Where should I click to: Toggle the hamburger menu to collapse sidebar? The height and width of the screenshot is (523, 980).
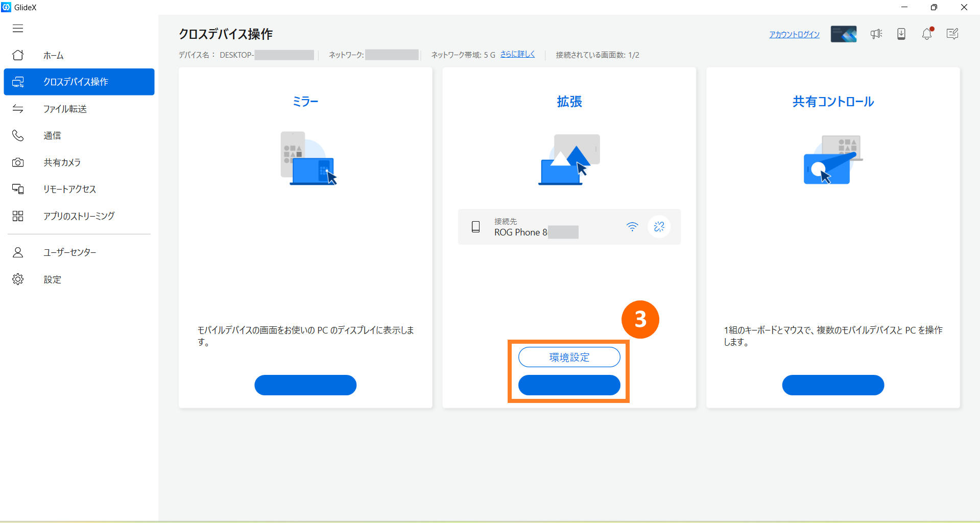[x=18, y=29]
